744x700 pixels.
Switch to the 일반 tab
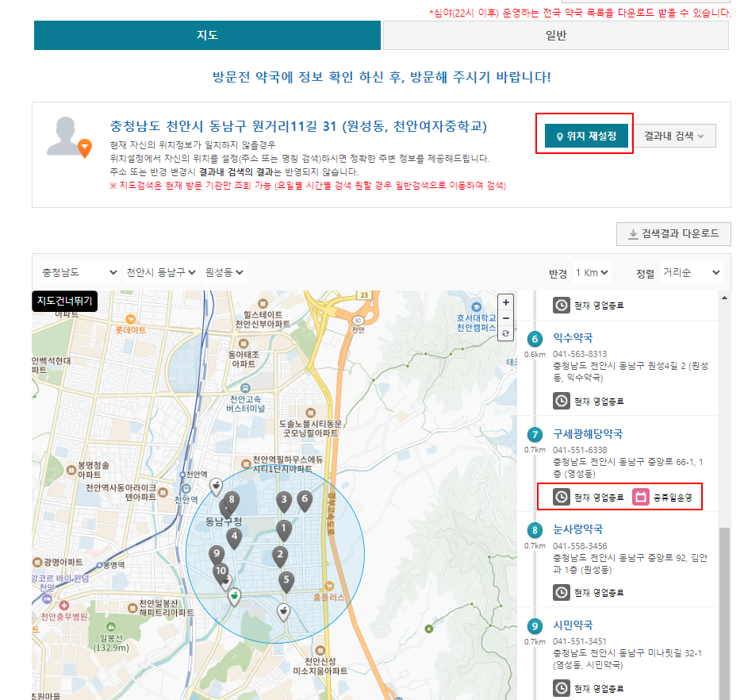(555, 35)
